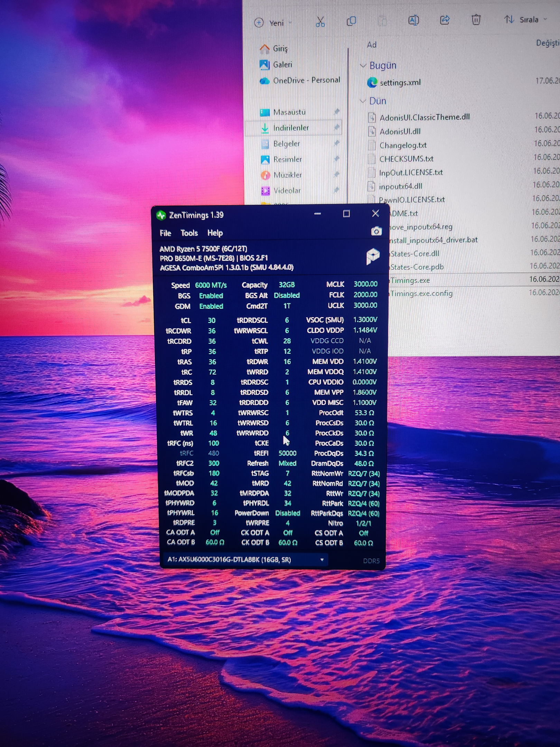Click the VSOC (SMU) value 1.3000V
560x747 pixels.
(x=365, y=320)
